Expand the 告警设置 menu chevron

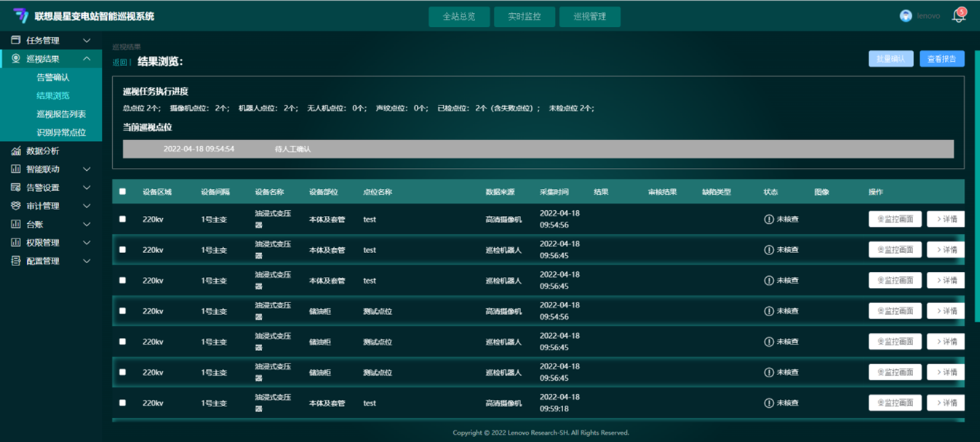point(87,188)
